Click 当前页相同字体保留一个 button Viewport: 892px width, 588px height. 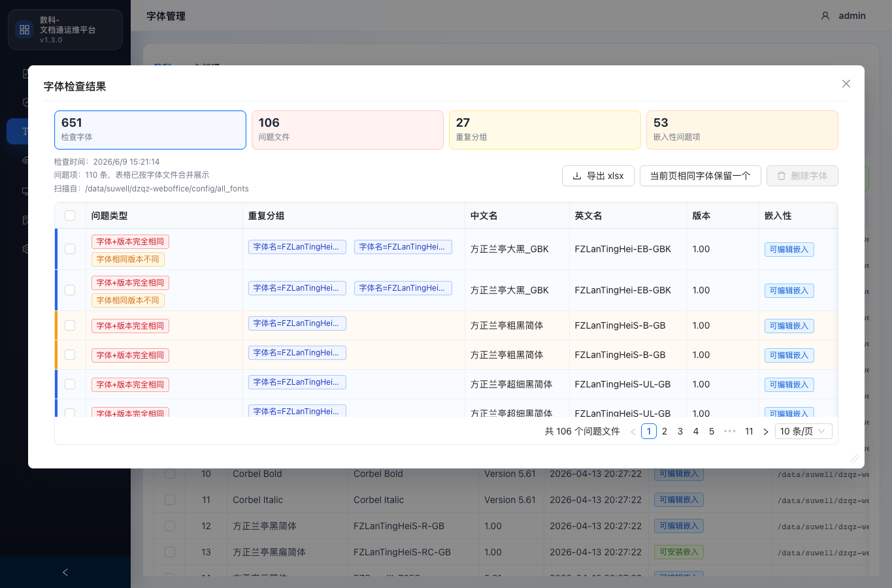(700, 176)
